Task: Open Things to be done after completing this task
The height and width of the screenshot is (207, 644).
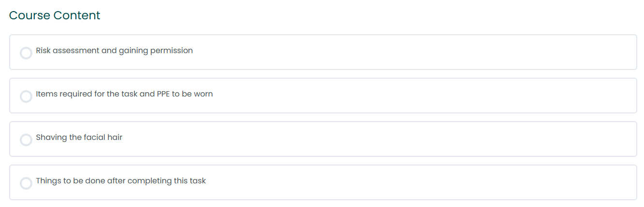Action: (x=121, y=181)
